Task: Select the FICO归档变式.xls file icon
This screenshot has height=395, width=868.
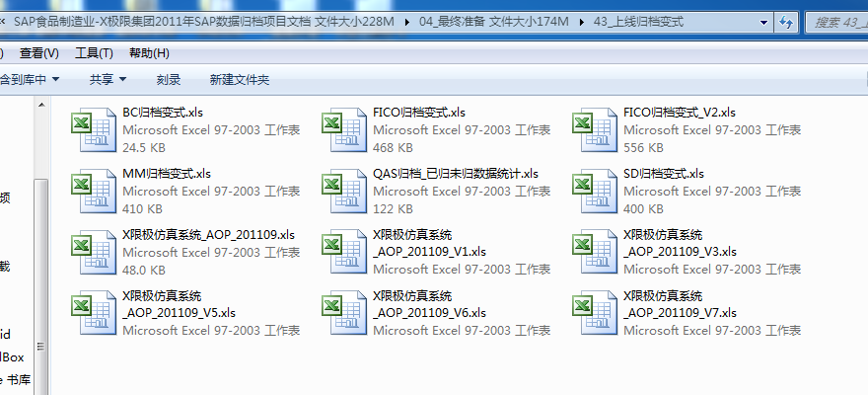Action: pyautogui.click(x=344, y=129)
